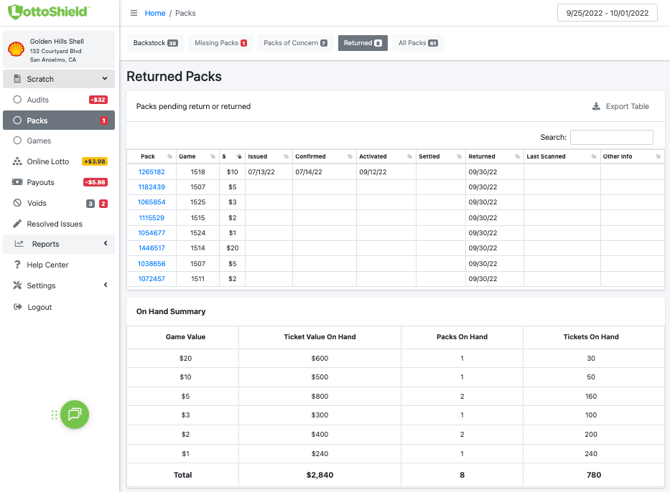Open the Help Center
670x492 pixels.
(47, 265)
